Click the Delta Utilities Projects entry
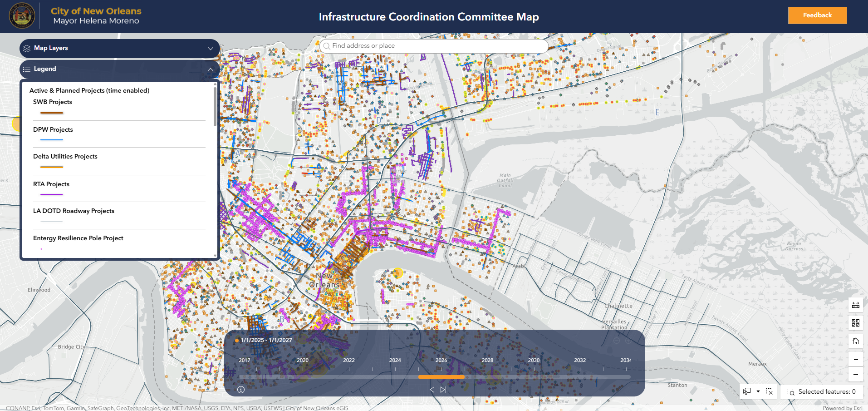The image size is (868, 411). (x=65, y=157)
